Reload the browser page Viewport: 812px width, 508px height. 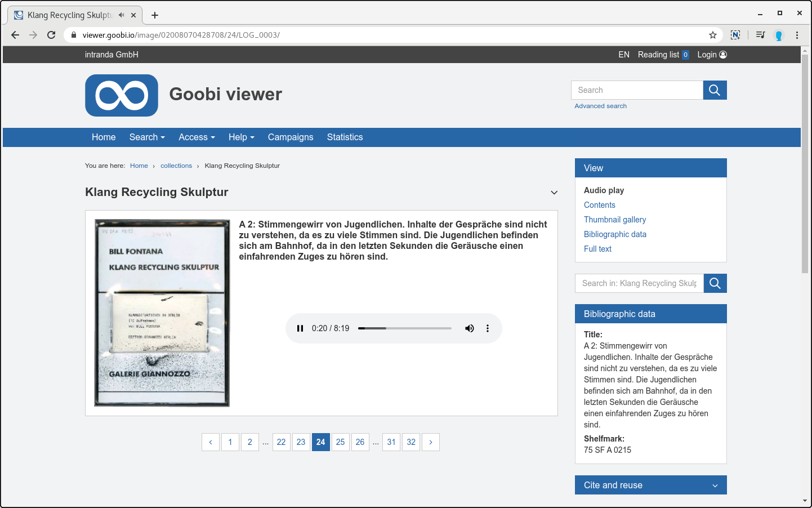(x=51, y=35)
